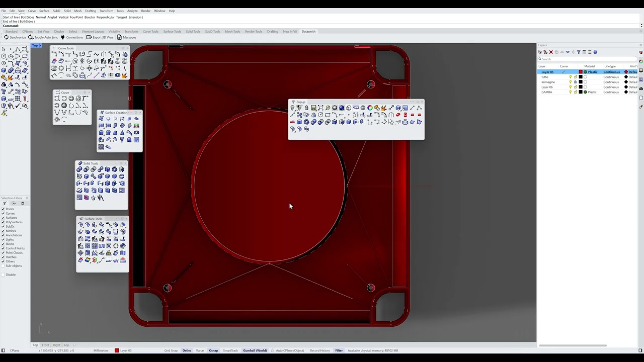This screenshot has width=644, height=362.
Task: Toggle Osnap in the status bar
Action: tap(213, 350)
